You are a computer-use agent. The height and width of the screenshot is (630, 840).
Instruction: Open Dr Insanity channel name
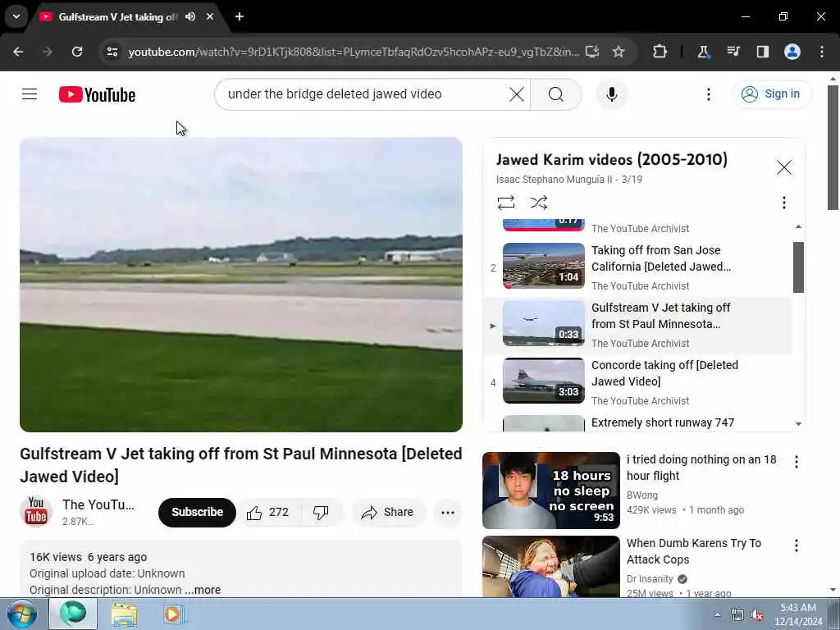pyautogui.click(x=650, y=579)
